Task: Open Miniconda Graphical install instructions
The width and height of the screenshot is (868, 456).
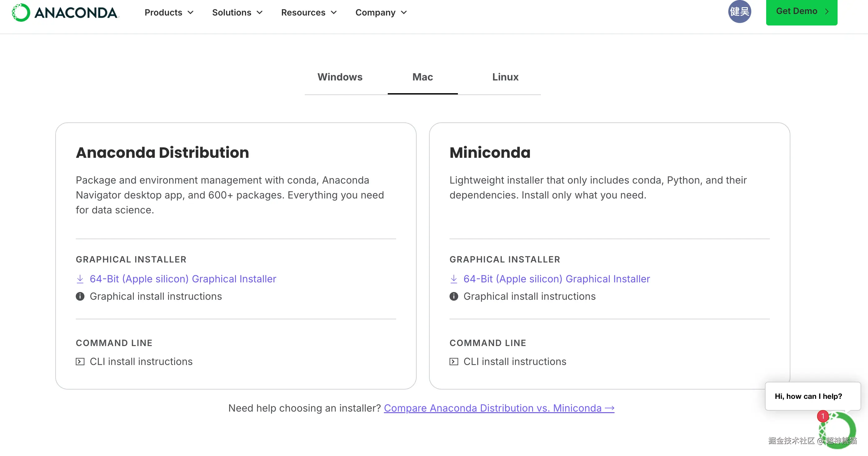Action: pyautogui.click(x=529, y=296)
